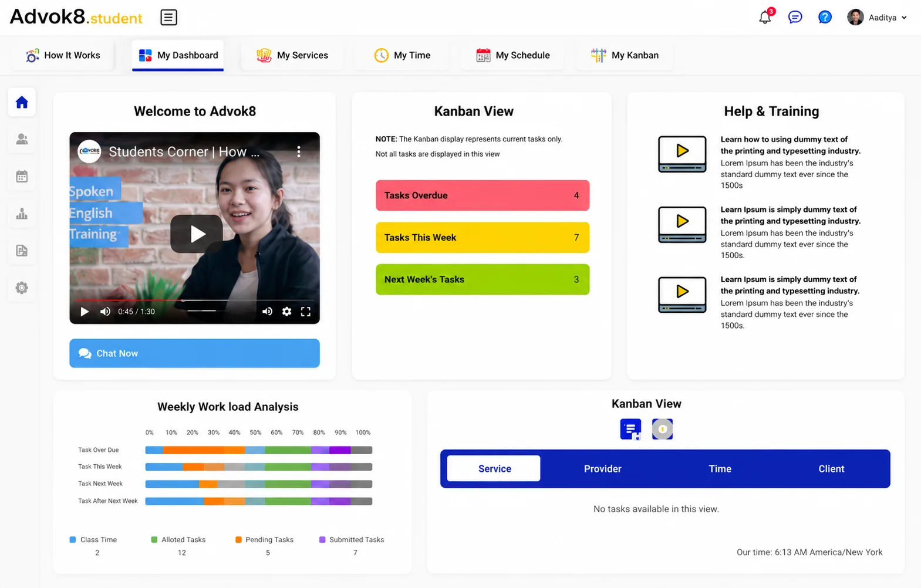
Task: Click the hamburger menu icon beside logo
Action: tap(168, 18)
